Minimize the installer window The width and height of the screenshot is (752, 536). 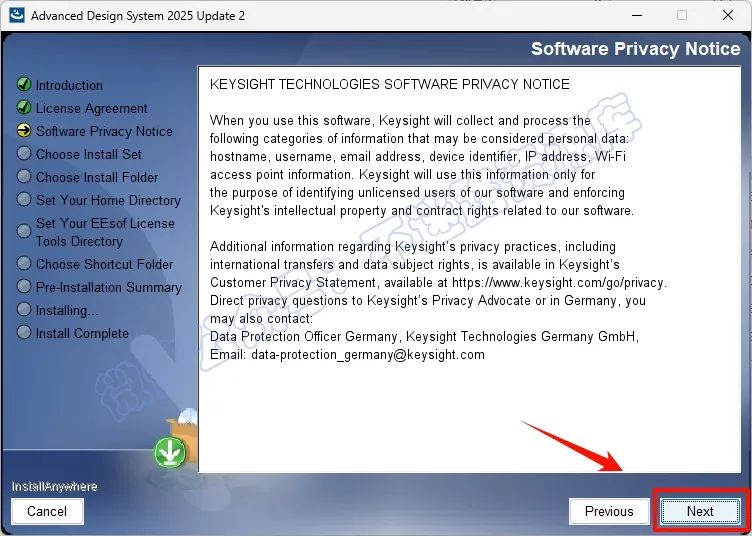[x=637, y=15]
